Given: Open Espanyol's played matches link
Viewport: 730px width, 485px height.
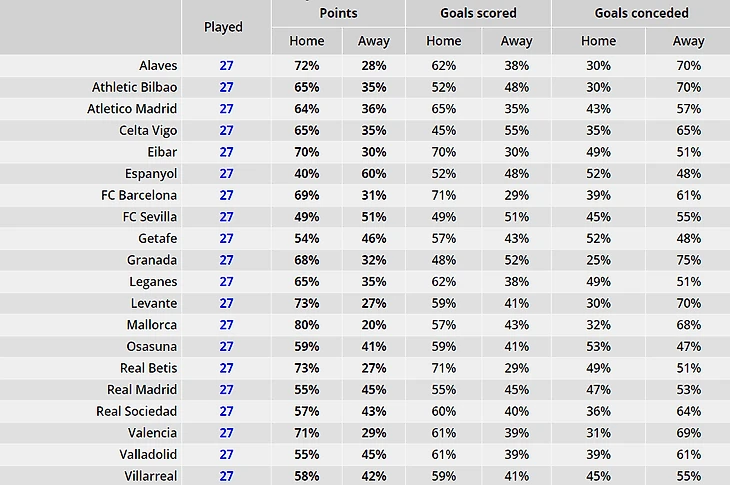Looking at the screenshot, I should pos(226,174).
